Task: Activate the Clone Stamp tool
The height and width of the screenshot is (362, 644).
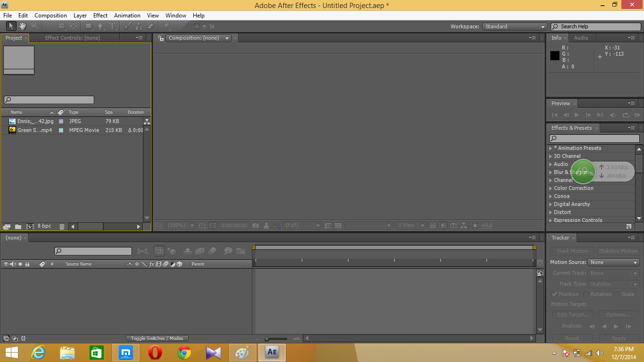Action: (139, 26)
